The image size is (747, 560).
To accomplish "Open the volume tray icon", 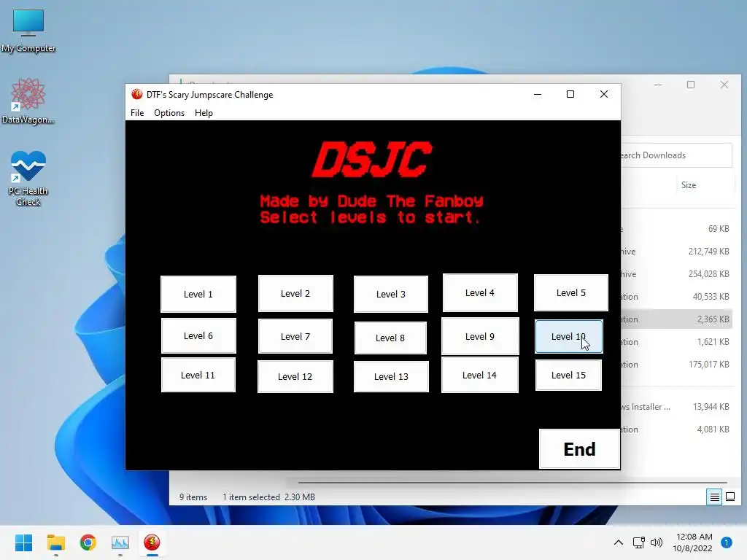I will [657, 542].
